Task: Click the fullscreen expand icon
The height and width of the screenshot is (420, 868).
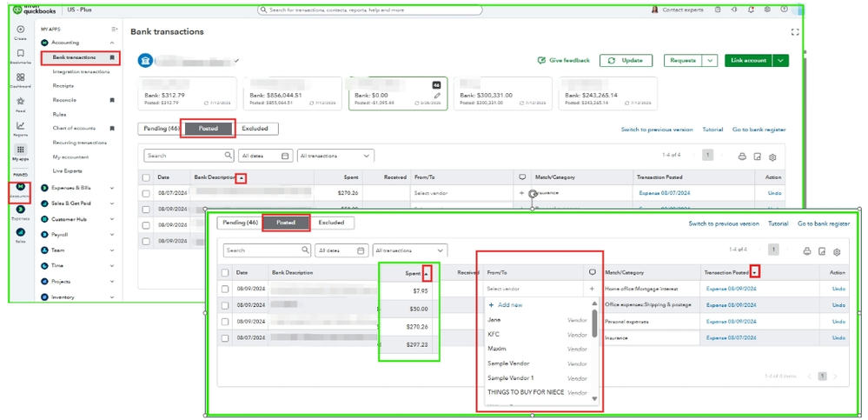Action: (796, 32)
